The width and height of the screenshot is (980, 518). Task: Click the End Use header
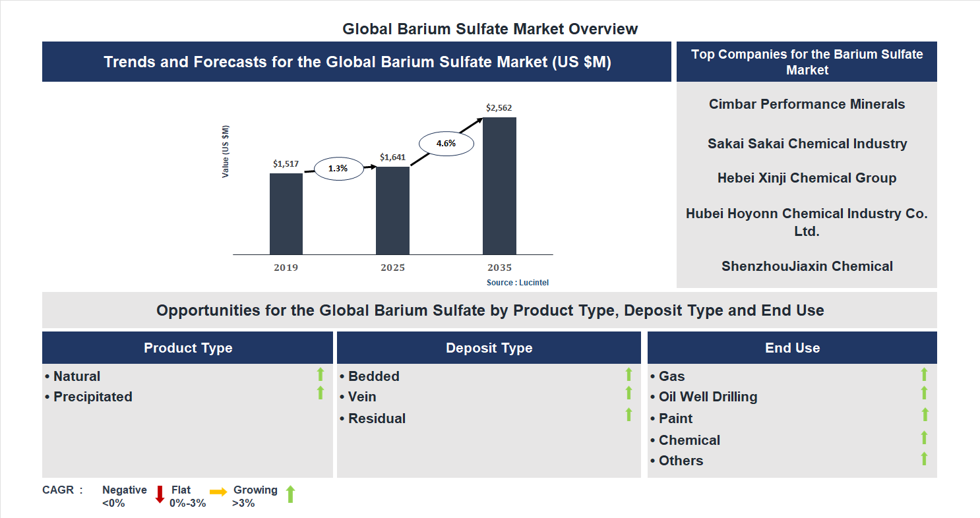[x=792, y=348]
